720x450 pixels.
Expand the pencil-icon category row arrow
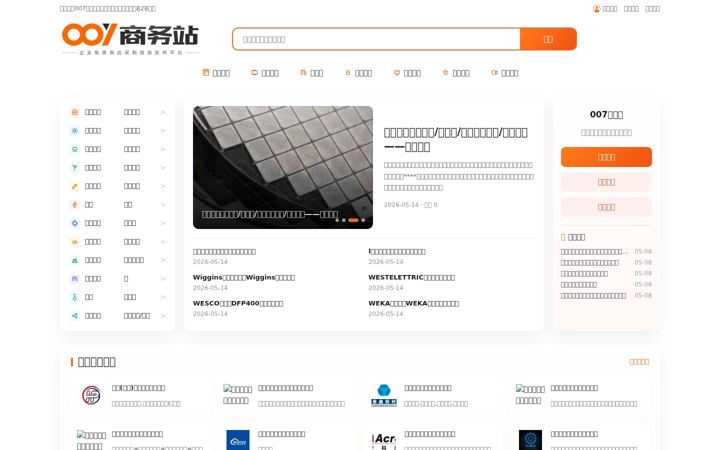point(163,186)
